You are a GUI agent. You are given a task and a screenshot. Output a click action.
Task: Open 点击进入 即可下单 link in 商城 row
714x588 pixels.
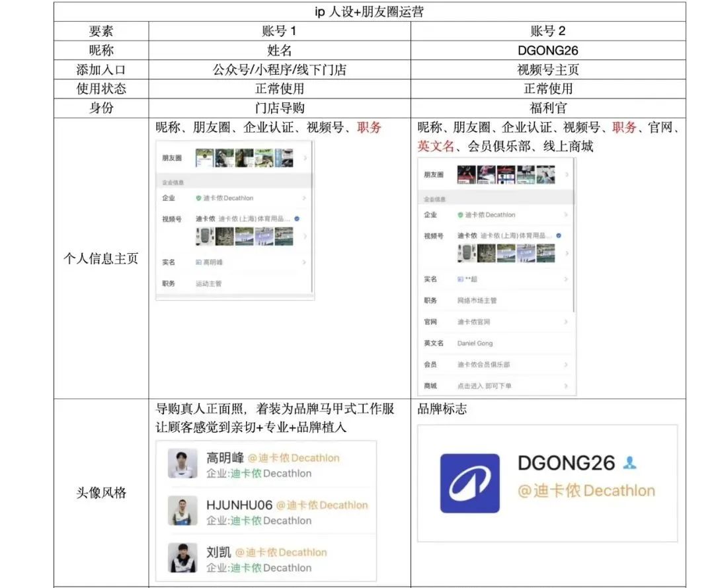point(484,386)
